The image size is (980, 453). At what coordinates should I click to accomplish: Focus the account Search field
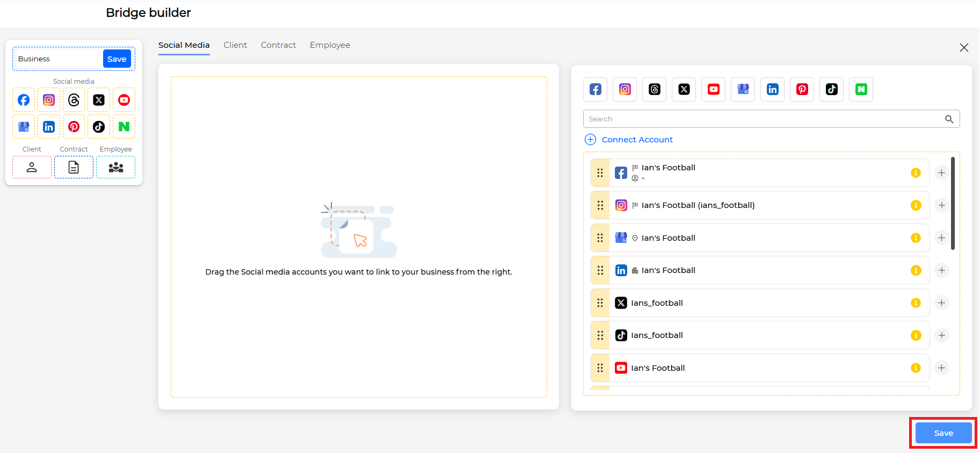click(x=771, y=119)
